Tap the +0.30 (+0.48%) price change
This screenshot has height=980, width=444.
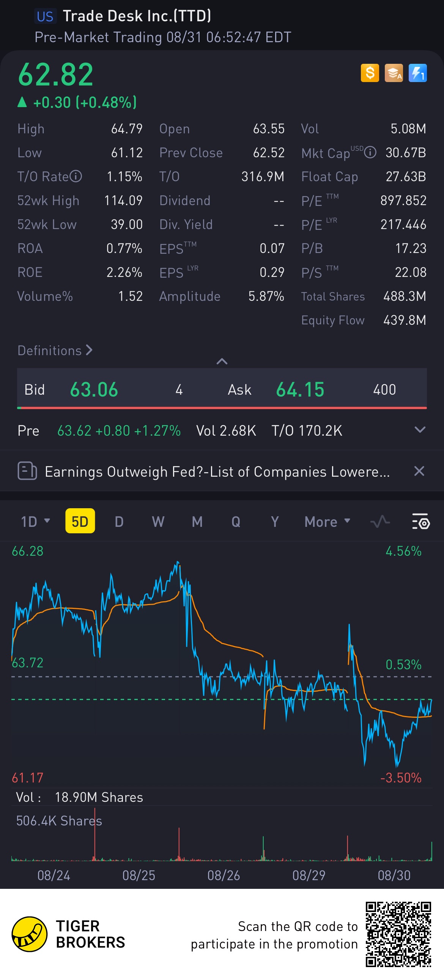coord(85,102)
